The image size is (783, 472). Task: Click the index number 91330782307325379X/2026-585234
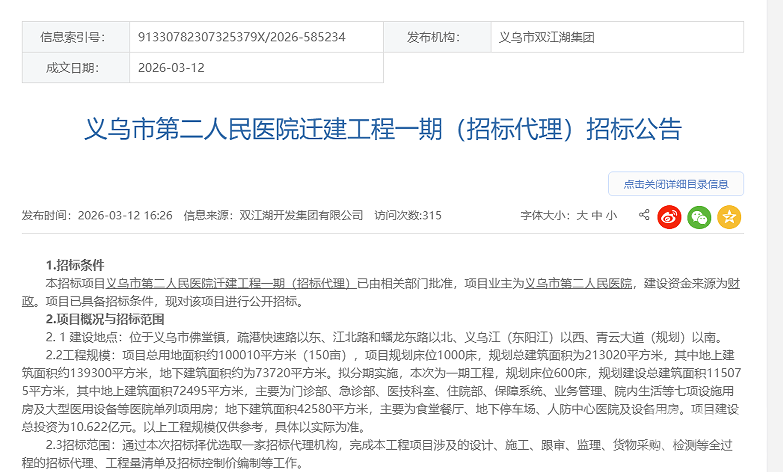click(237, 37)
